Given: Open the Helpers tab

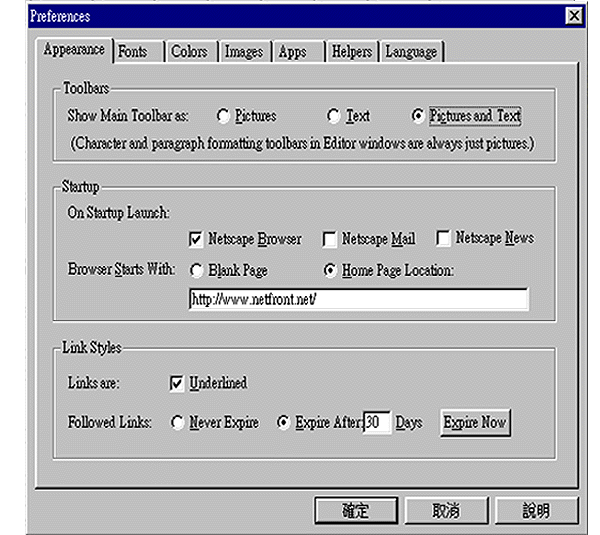Looking at the screenshot, I should tap(352, 51).
